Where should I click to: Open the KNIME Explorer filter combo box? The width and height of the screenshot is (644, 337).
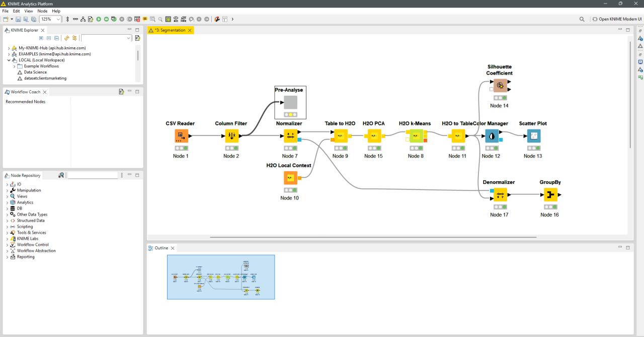click(x=106, y=38)
